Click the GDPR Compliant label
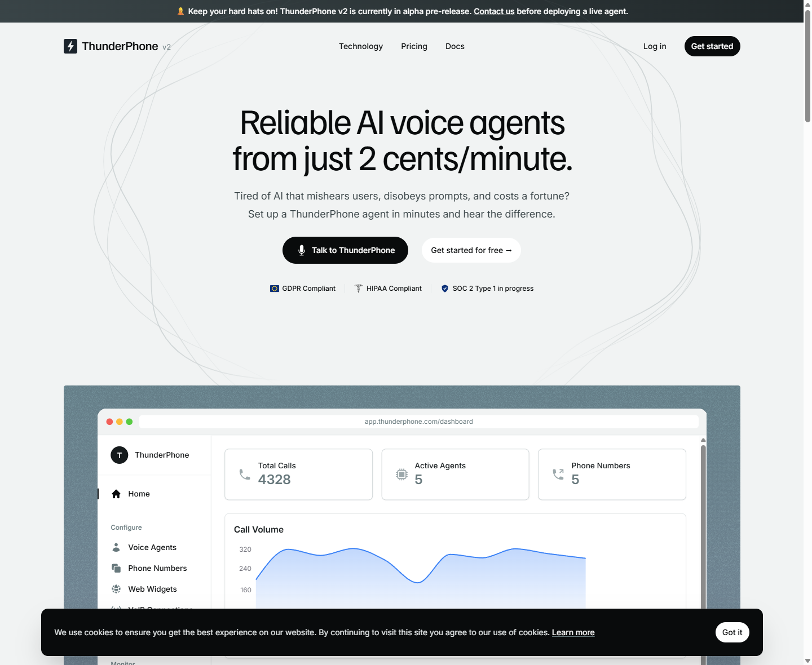Viewport: 812px width, 665px height. (309, 289)
